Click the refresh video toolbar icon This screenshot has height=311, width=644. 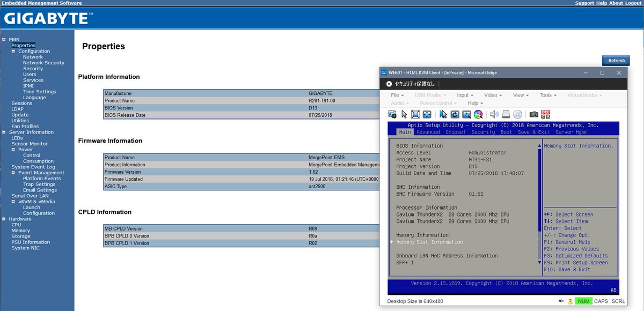[x=455, y=114]
